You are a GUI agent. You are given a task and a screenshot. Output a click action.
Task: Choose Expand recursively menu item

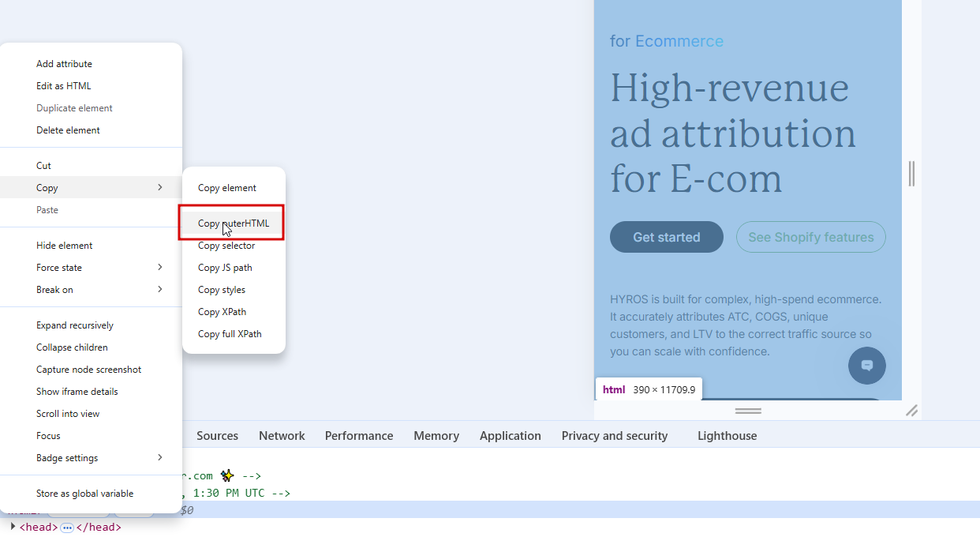coord(75,325)
